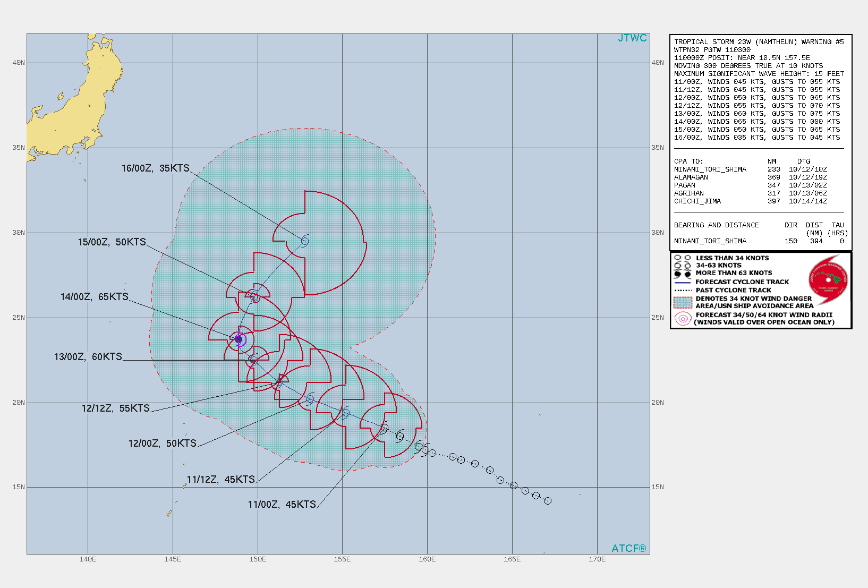
Task: Click the ATCF® text on the map
Action: [628, 548]
